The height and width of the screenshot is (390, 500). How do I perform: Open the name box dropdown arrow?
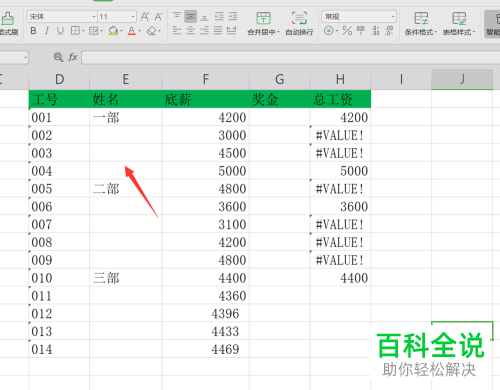pyautogui.click(x=25, y=57)
